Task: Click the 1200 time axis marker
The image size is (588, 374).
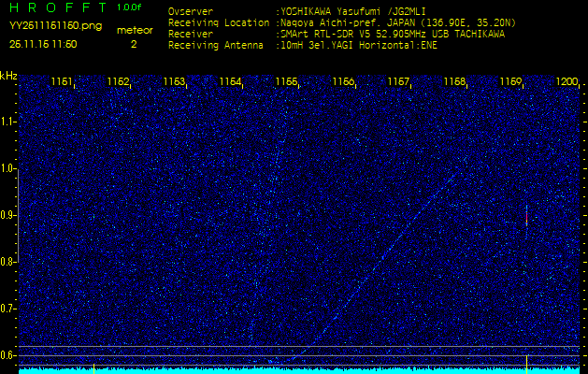Action: click(566, 82)
